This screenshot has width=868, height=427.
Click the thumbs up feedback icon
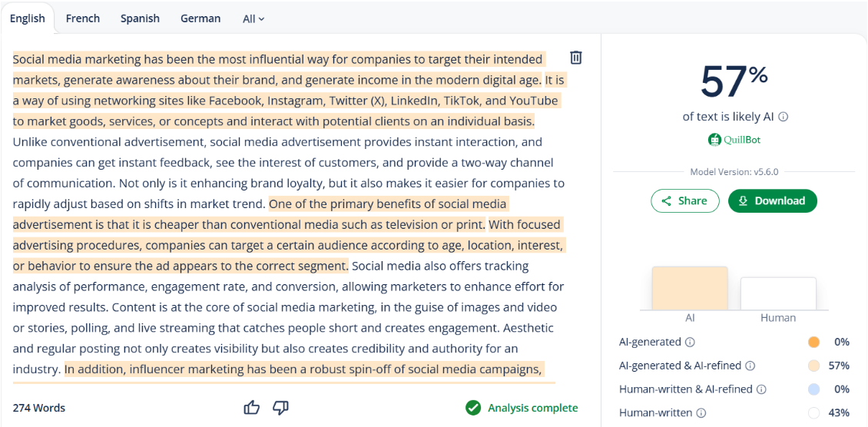point(251,408)
